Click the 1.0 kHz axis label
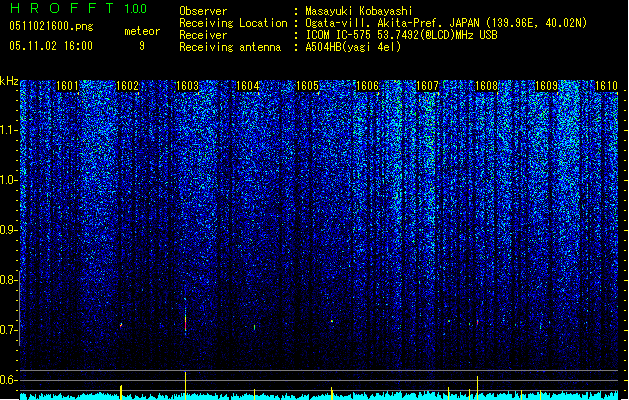Image resolution: width=629 pixels, height=400 pixels. point(9,180)
